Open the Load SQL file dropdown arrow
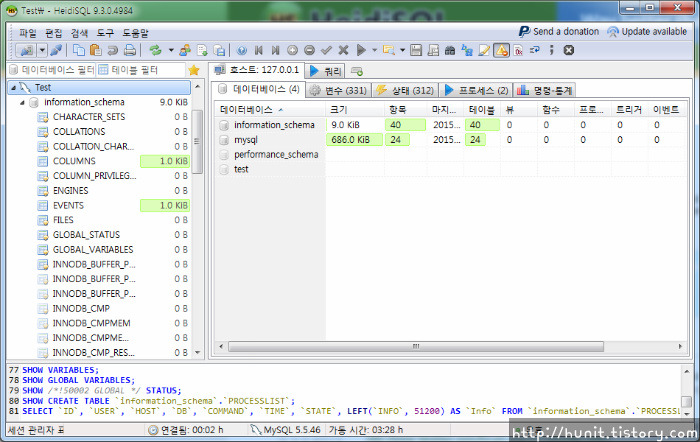700x442 pixels. 402,50
